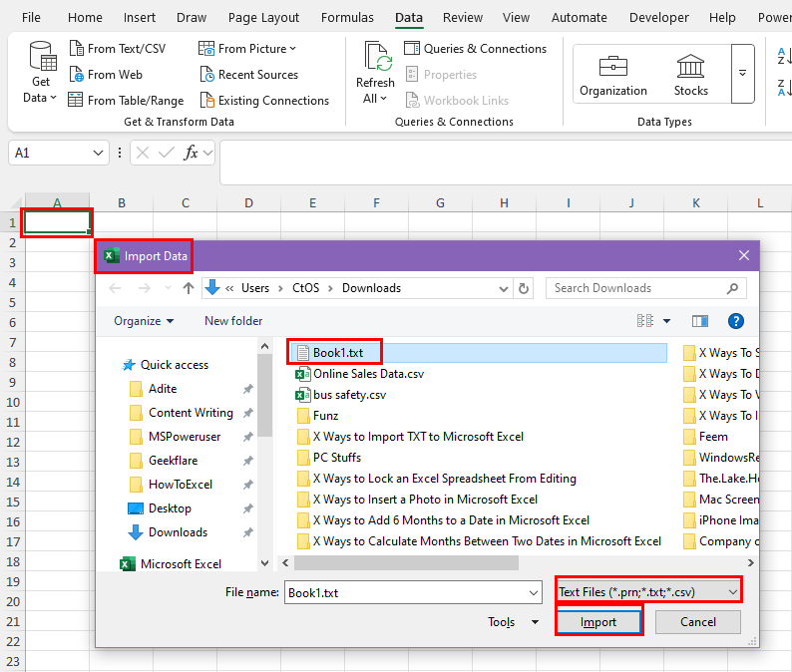Select the Content Writing folder
The width and height of the screenshot is (792, 672).
point(182,413)
